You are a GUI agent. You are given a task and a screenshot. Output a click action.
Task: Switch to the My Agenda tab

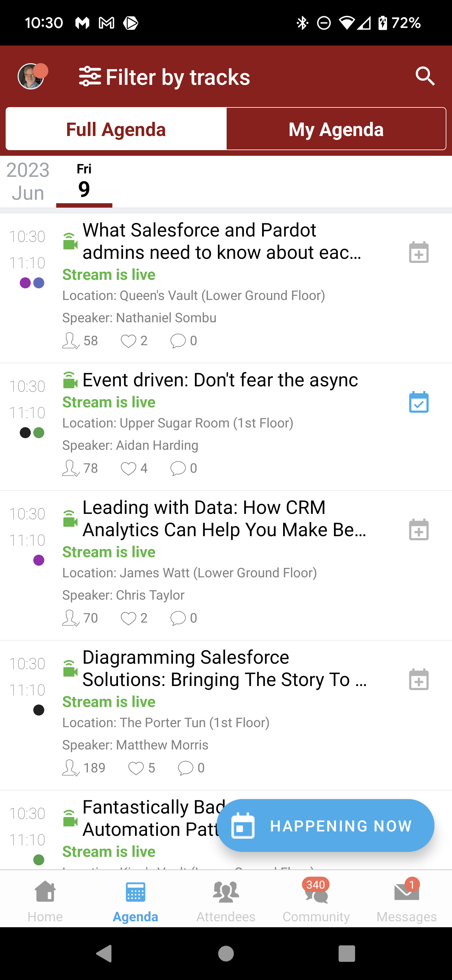coord(336,129)
